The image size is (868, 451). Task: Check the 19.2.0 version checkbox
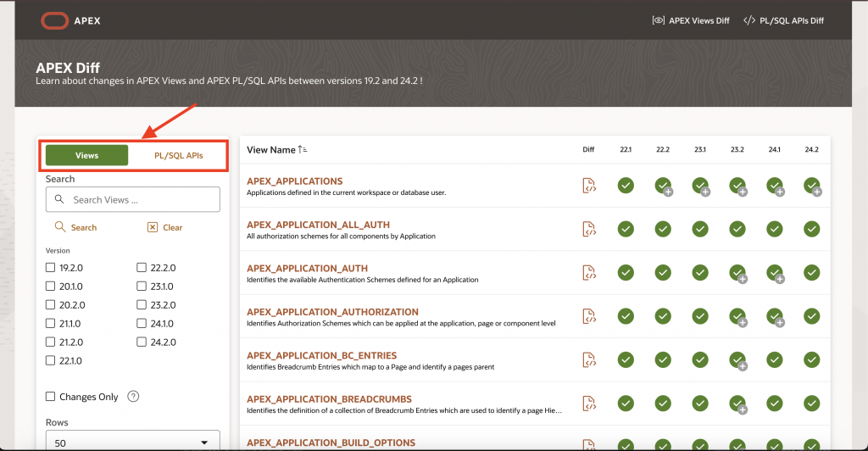(50, 268)
